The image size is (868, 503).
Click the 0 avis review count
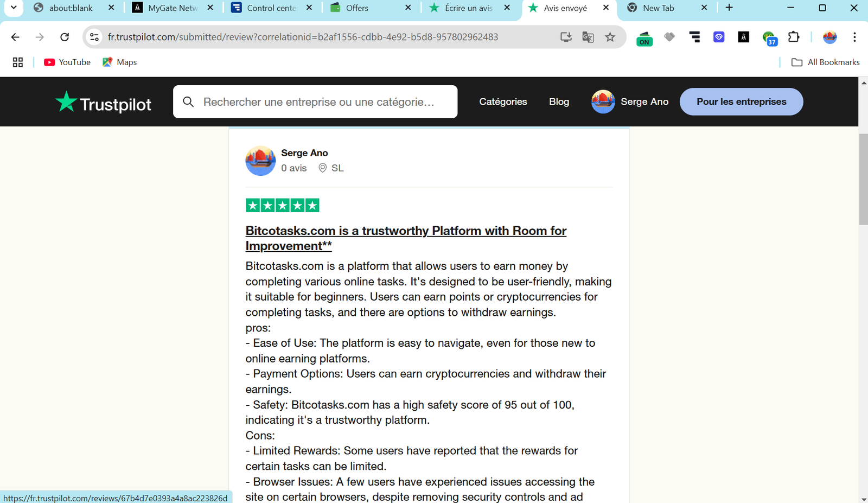[x=294, y=168]
